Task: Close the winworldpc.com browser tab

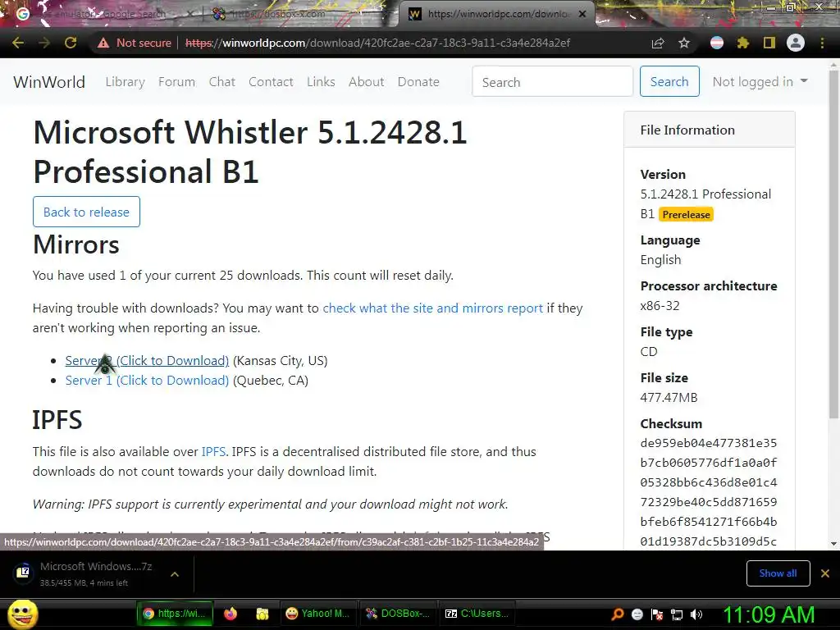Action: [x=582, y=14]
